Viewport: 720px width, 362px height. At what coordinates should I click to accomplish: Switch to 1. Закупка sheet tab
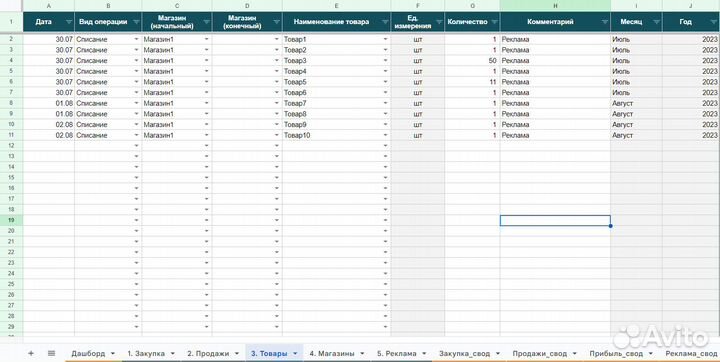146,353
